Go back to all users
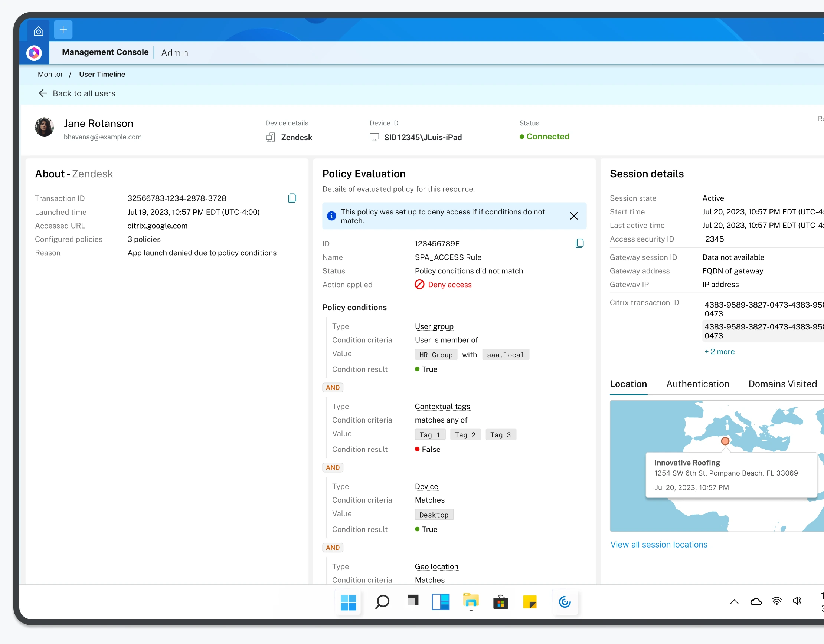 76,93
